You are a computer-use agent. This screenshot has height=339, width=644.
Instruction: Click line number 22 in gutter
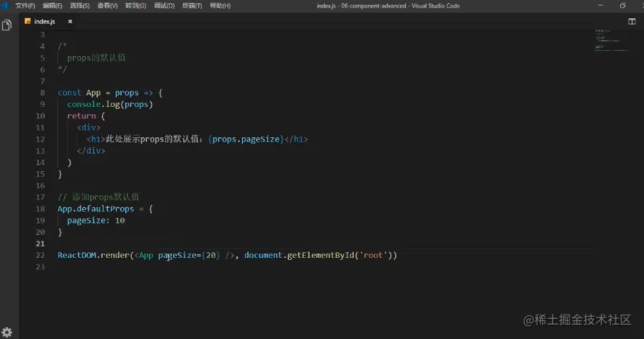coord(41,255)
